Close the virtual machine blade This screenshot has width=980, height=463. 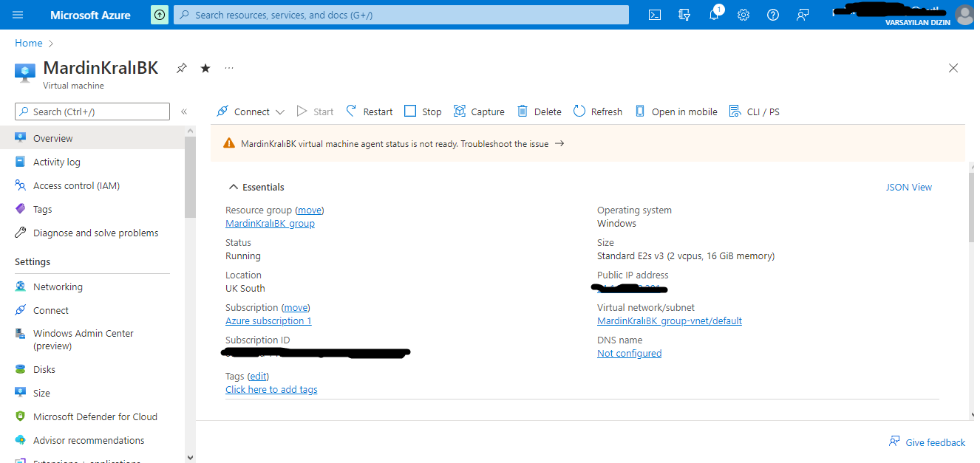point(953,68)
